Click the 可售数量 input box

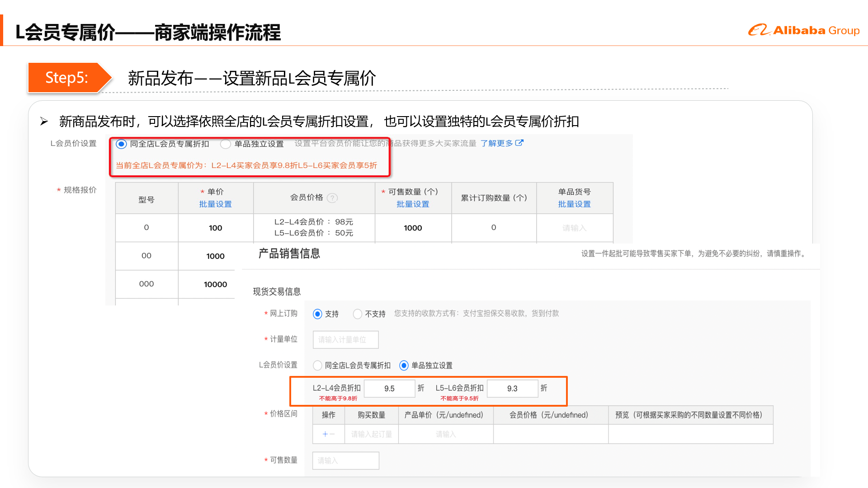345,460
